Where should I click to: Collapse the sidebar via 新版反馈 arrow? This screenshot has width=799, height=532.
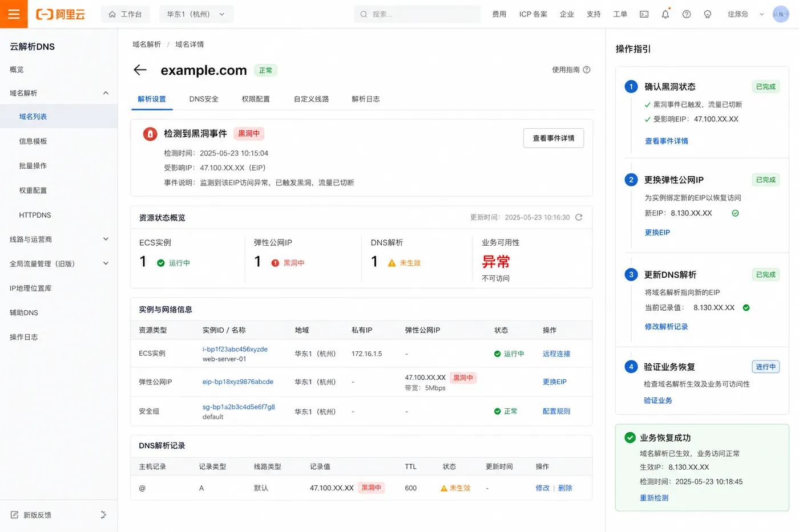point(103,514)
